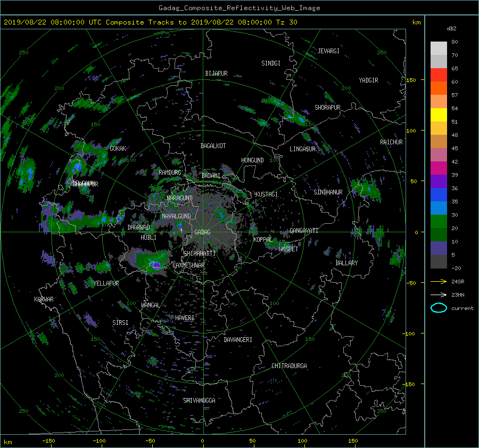Click the HANGAL city label
Screen dimensions: 479x448
coord(150,305)
